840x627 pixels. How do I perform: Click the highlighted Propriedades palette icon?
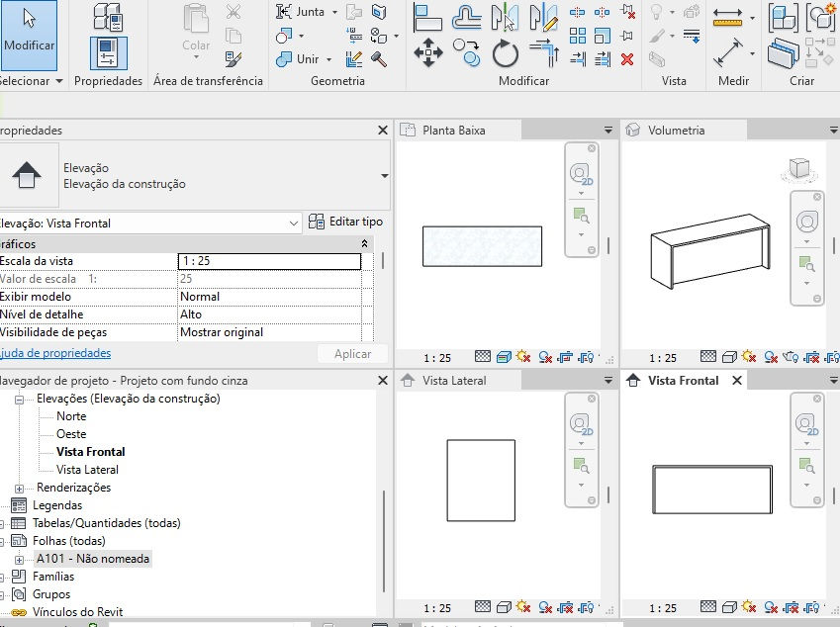pos(108,53)
